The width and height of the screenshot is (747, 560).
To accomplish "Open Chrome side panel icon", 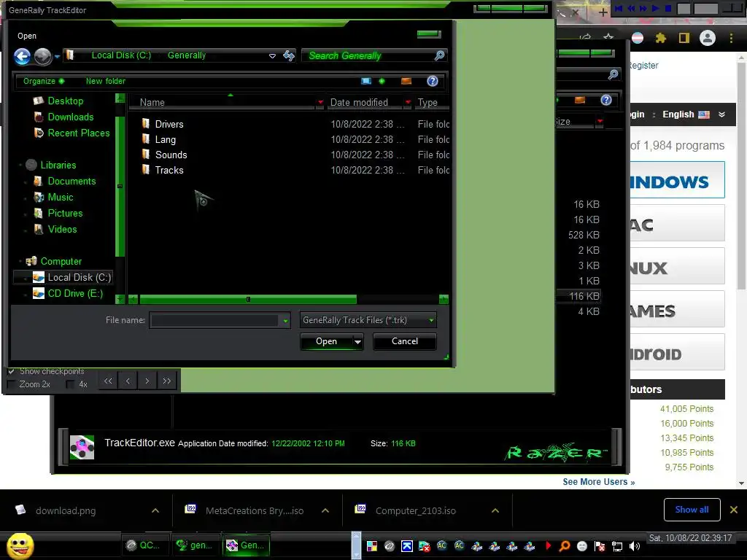I will click(x=684, y=38).
